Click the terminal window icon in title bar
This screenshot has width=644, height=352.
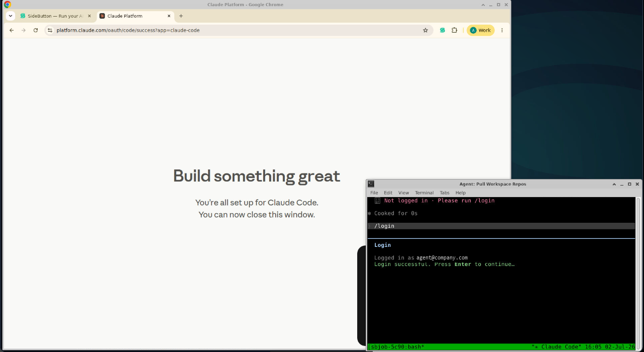(x=371, y=184)
